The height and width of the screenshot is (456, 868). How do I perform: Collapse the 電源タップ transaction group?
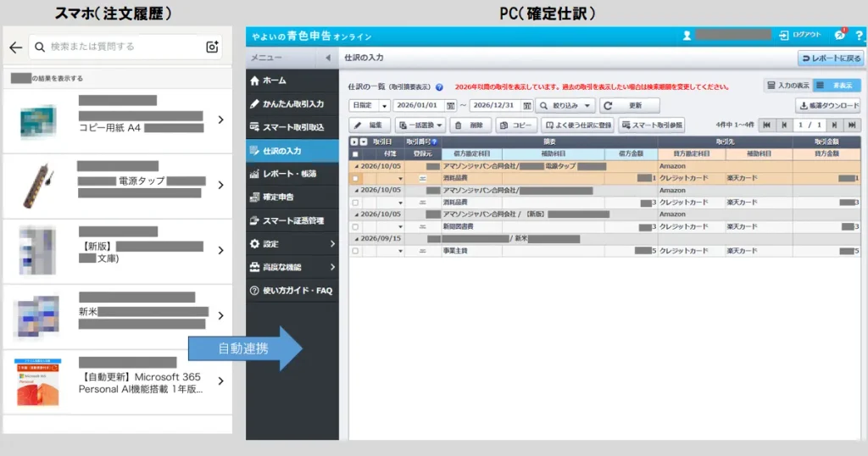click(x=357, y=166)
